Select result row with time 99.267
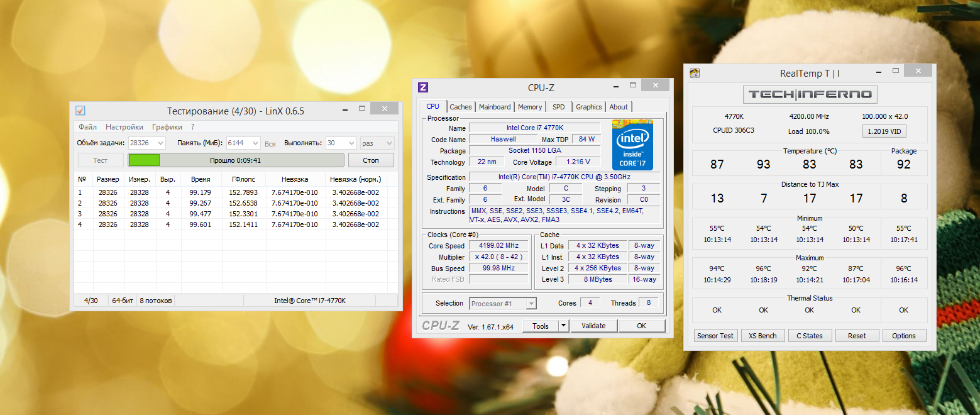This screenshot has height=415, width=980. [x=236, y=203]
